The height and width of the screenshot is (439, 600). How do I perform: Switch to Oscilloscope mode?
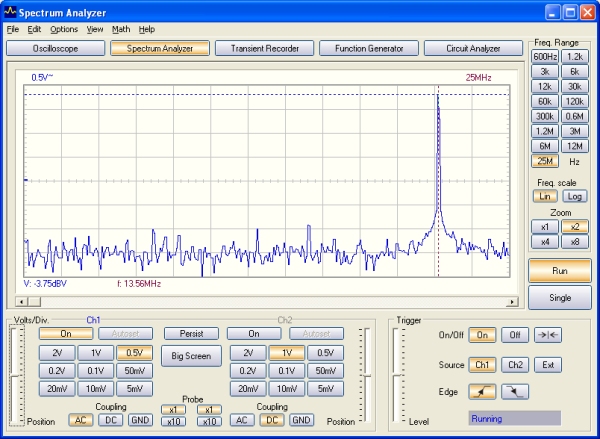point(54,48)
